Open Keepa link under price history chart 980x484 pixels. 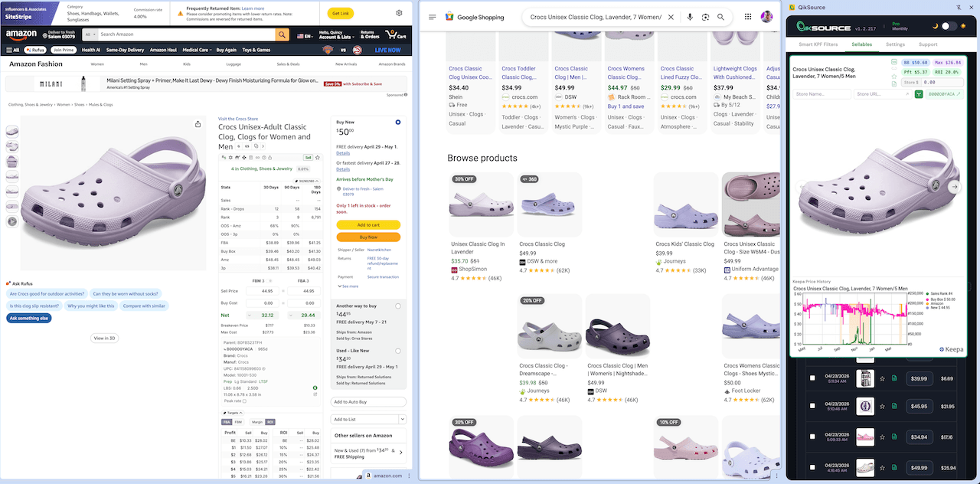pos(952,350)
